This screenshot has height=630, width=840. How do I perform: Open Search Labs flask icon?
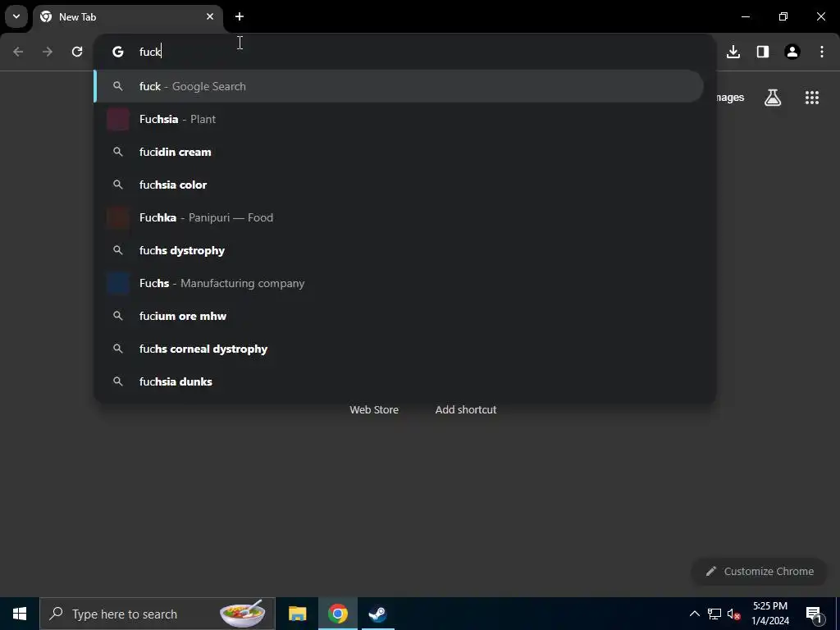click(773, 98)
